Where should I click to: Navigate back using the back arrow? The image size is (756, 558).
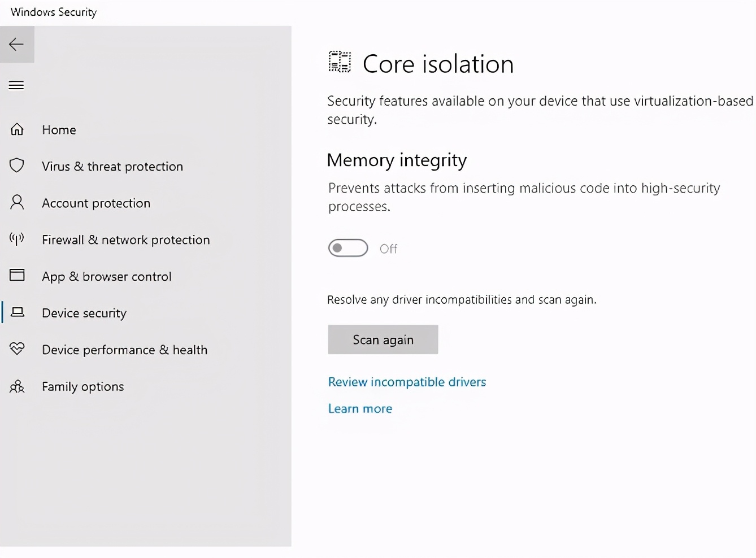pyautogui.click(x=16, y=44)
